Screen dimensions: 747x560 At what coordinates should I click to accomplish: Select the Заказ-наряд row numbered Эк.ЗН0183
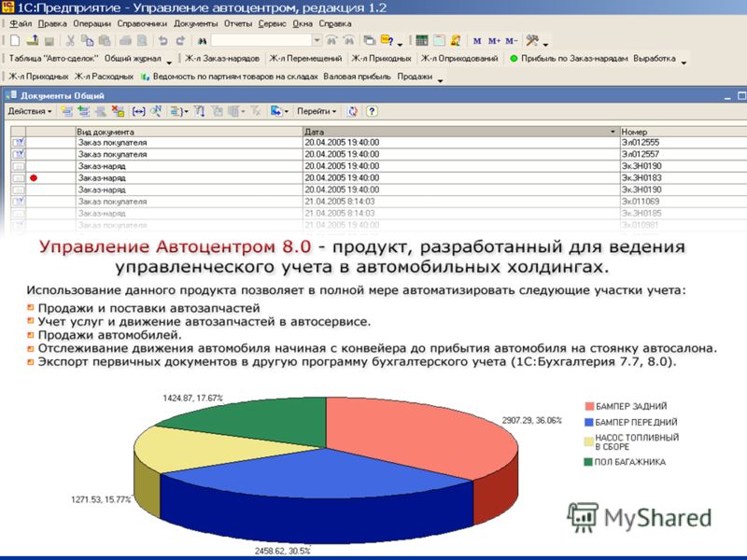click(379, 177)
